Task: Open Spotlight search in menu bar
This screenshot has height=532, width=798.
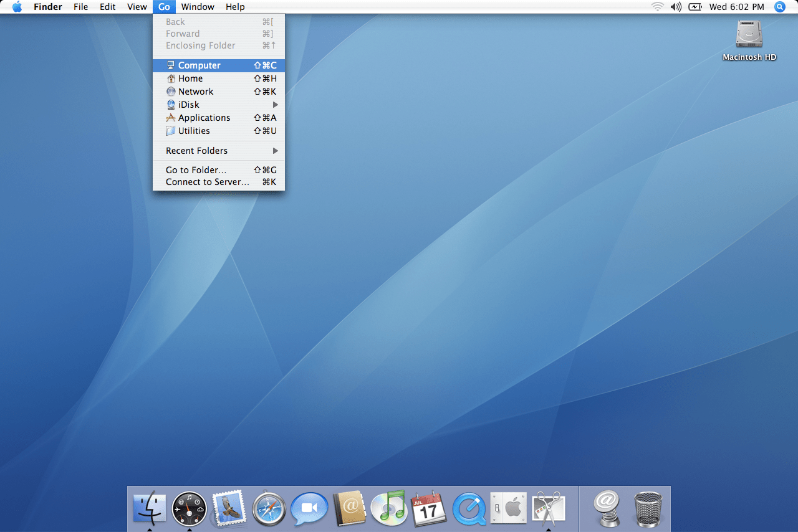Action: (779, 7)
